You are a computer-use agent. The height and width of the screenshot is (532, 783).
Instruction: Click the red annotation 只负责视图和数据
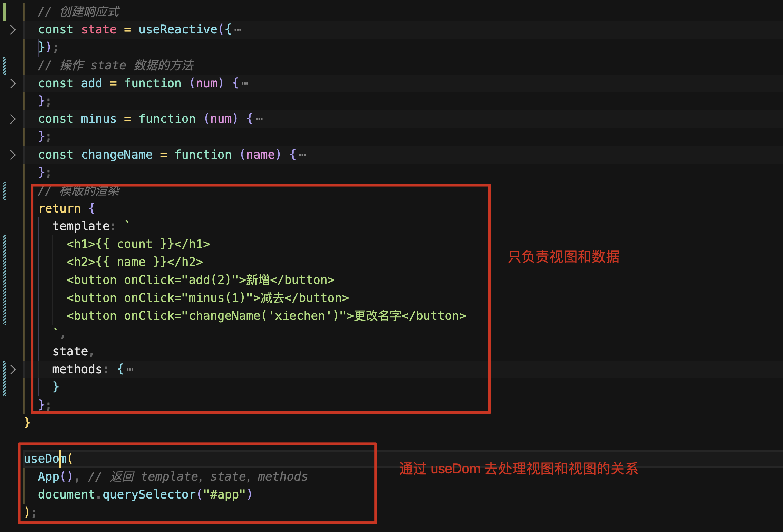coord(563,257)
